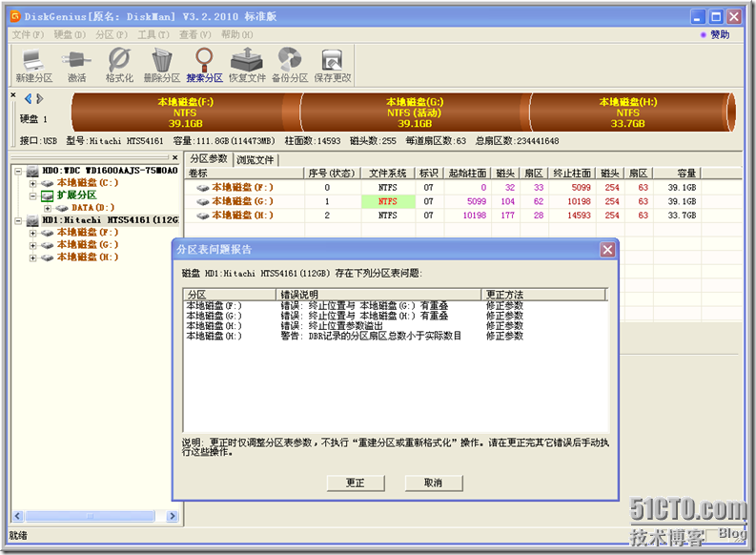Screen dimensions: 756x555
Task: Click the Search Partition (搜索分区) magnifier icon
Action: coord(204,66)
